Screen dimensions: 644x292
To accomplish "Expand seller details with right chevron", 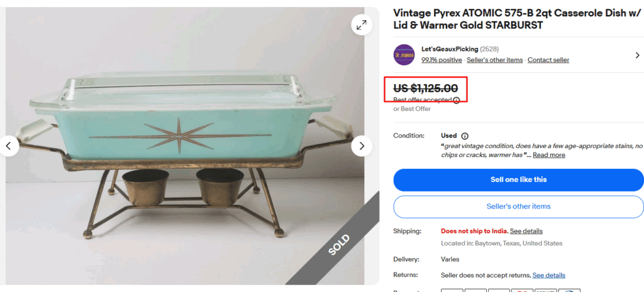I will pyautogui.click(x=637, y=55).
